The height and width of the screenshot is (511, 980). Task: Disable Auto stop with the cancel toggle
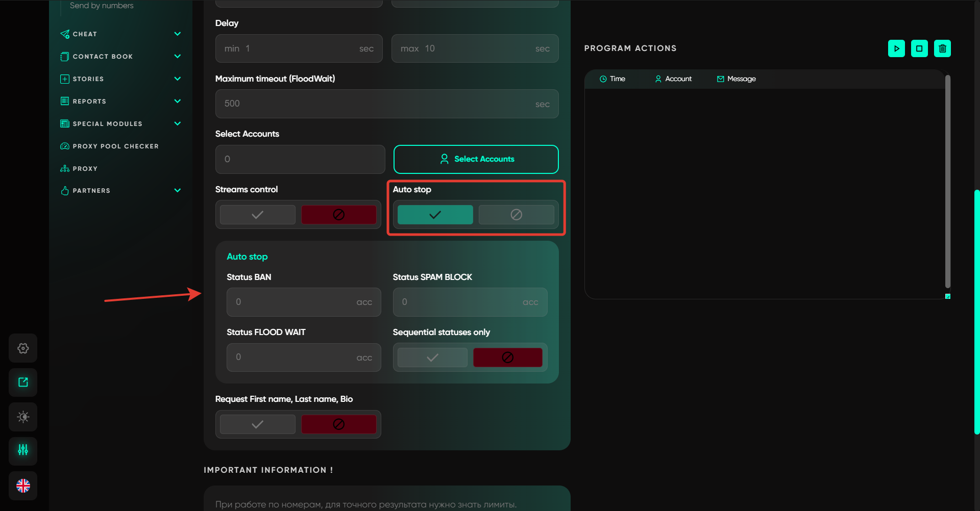point(516,215)
